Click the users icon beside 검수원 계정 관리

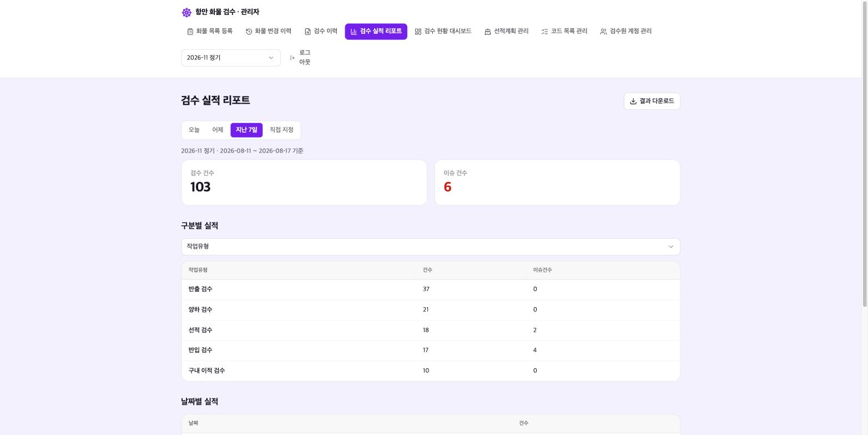tap(603, 32)
